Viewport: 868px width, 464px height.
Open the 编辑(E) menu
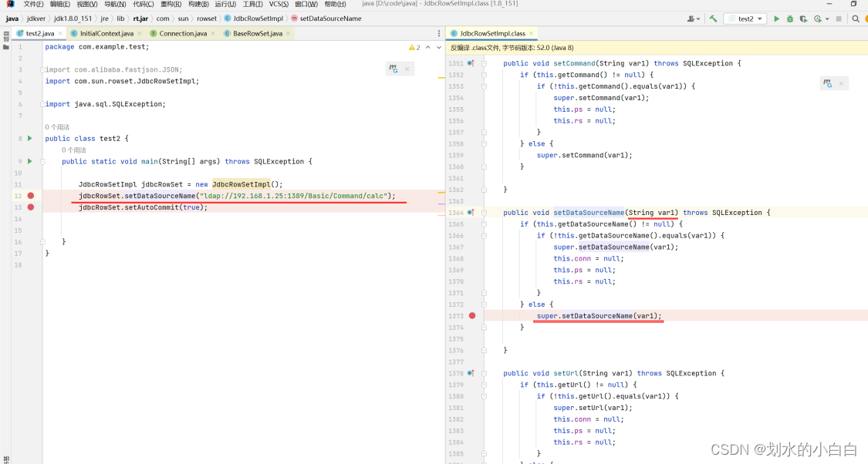(x=59, y=5)
